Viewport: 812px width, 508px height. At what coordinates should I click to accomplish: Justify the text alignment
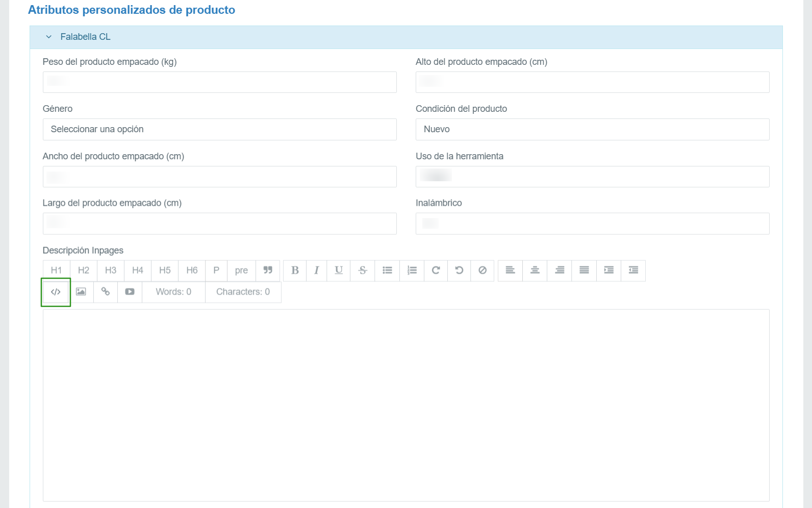click(585, 271)
